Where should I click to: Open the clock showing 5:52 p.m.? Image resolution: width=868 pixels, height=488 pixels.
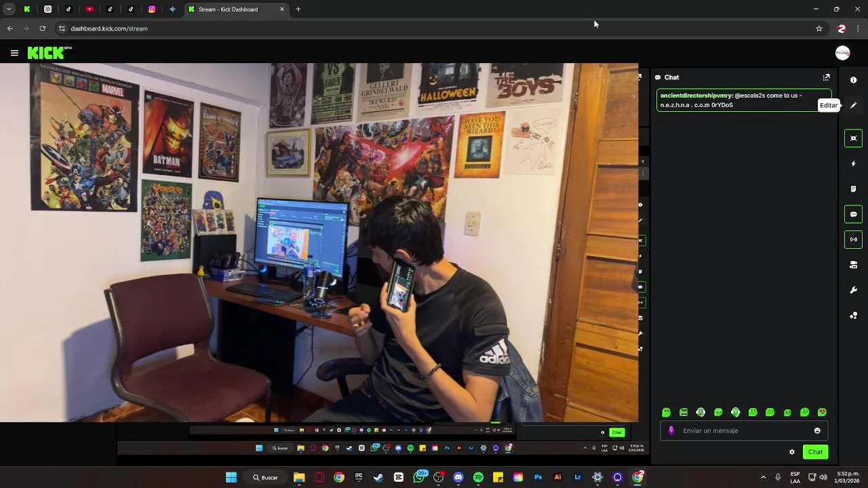pos(848,477)
